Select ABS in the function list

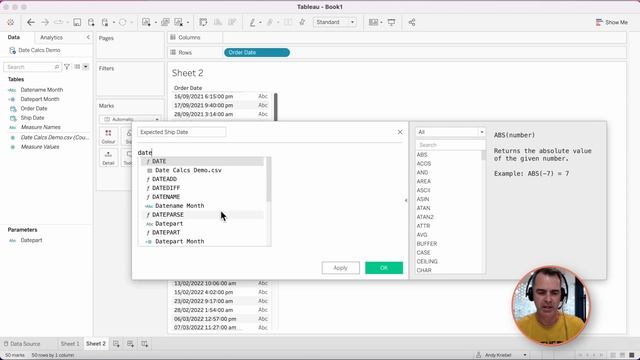point(422,155)
